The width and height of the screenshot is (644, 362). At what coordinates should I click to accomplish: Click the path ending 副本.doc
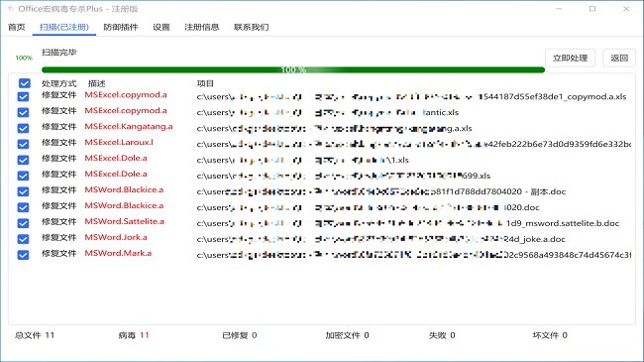[381, 191]
